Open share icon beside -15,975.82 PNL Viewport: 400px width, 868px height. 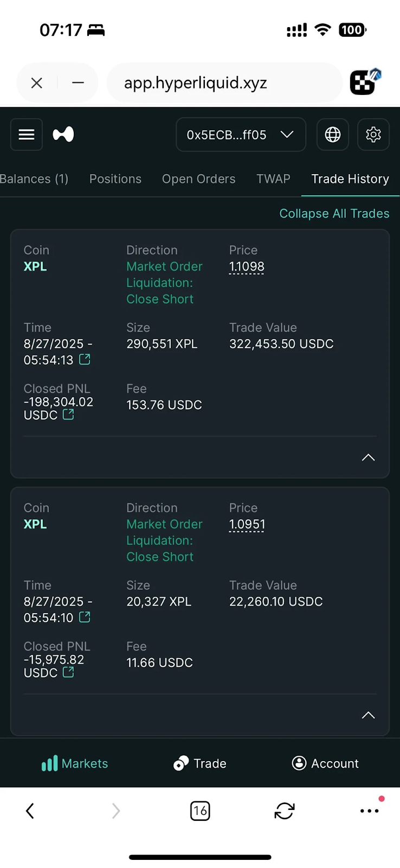click(69, 672)
